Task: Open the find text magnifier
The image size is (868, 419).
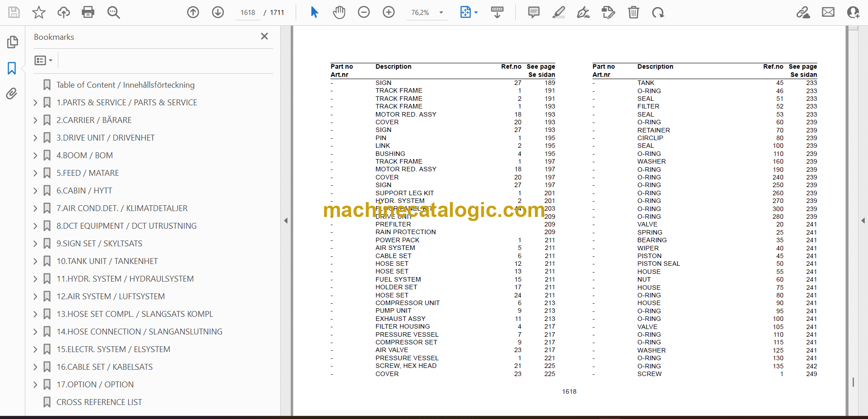Action: pos(113,12)
